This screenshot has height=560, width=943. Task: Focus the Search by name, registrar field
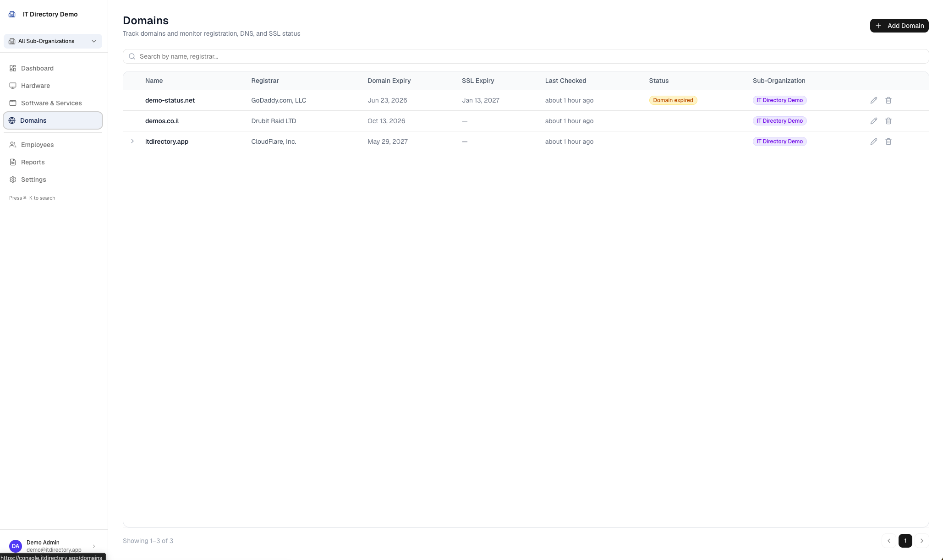(x=526, y=56)
